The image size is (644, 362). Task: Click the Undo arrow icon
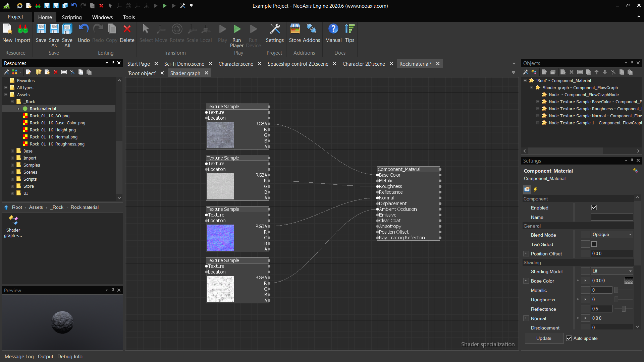point(84,29)
